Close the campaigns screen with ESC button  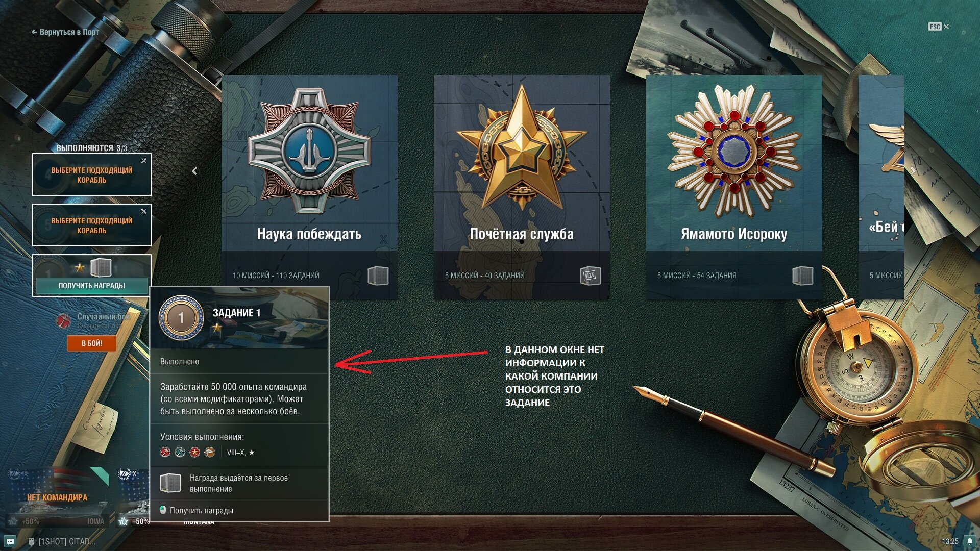click(x=938, y=27)
